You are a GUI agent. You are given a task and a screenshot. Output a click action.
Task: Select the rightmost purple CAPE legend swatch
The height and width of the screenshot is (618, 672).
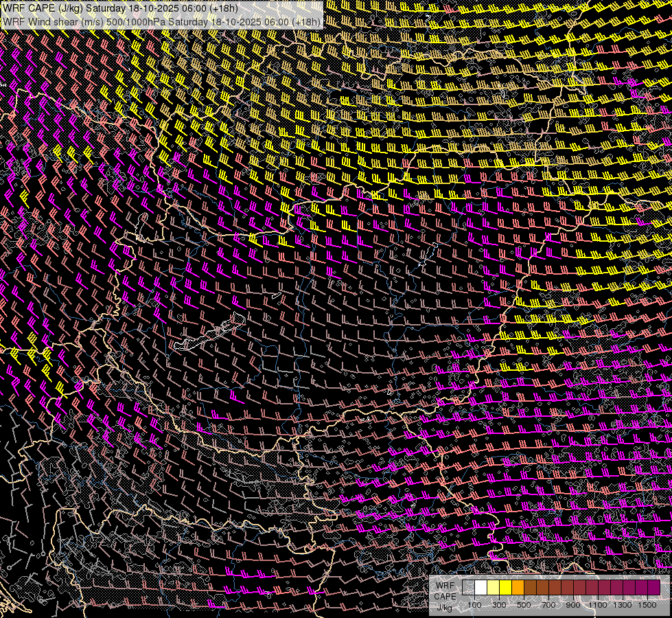click(653, 588)
